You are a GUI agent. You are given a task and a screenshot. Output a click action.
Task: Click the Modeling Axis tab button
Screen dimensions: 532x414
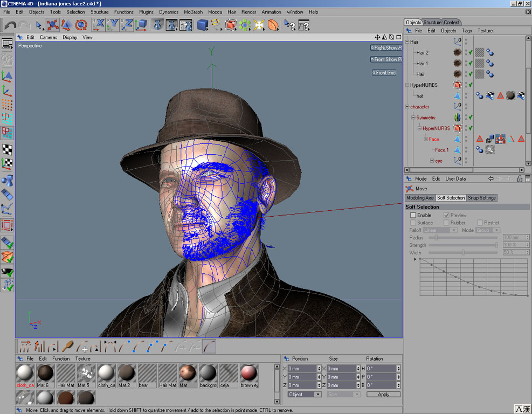420,198
